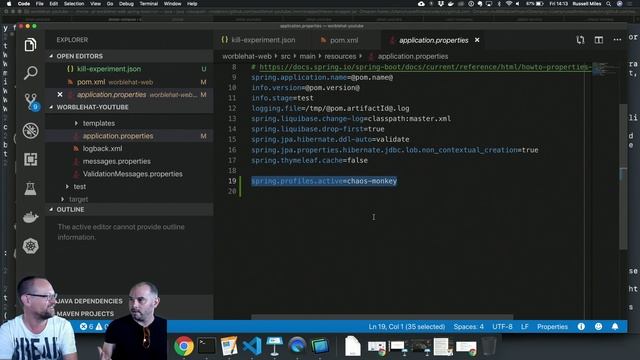Click the Open Changes icon in editor toolbar
This screenshot has height=360, width=640.
tap(580, 40)
